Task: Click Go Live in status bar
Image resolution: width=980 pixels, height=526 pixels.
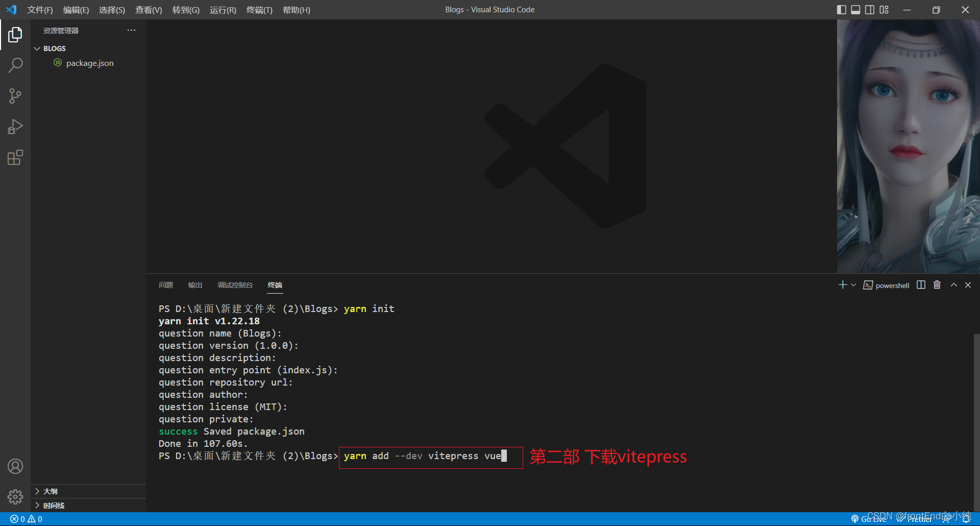Action: point(868,519)
